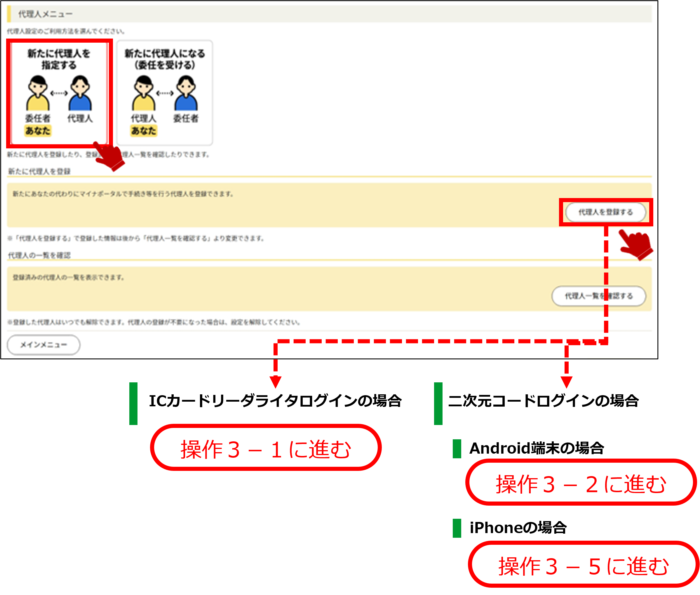Click the 登録済みの代理人の一覧を表示できます text
This screenshot has height=595, width=700.
pos(69,277)
